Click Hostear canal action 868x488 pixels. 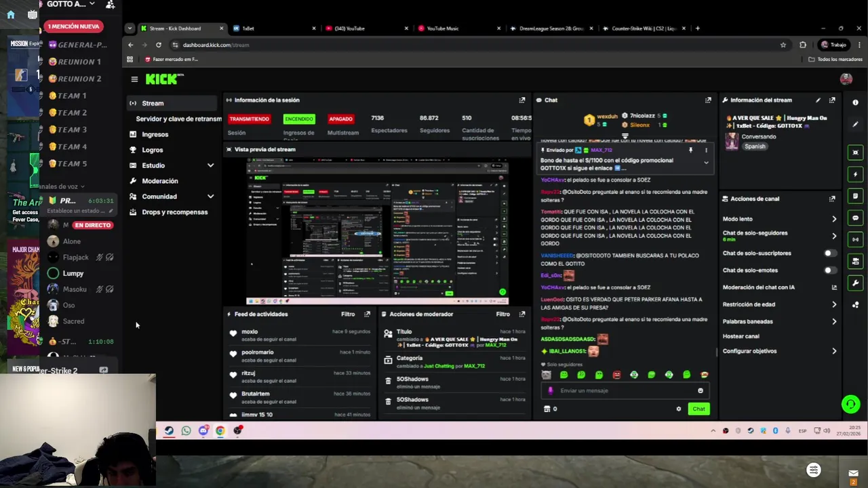tap(741, 336)
